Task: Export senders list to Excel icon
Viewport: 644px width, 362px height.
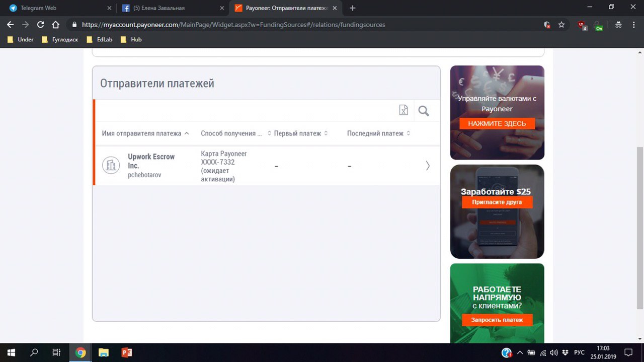Action: [403, 110]
